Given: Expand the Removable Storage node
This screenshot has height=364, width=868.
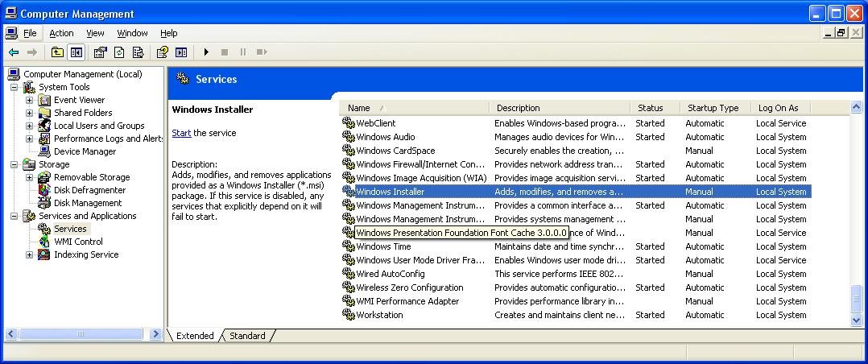Looking at the screenshot, I should [29, 177].
